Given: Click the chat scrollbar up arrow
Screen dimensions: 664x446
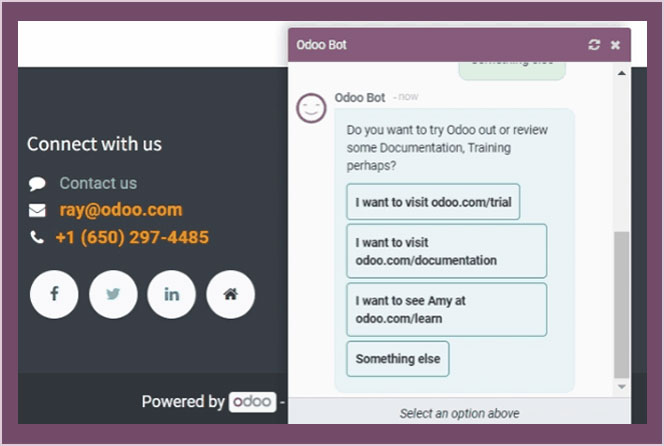Looking at the screenshot, I should point(622,73).
